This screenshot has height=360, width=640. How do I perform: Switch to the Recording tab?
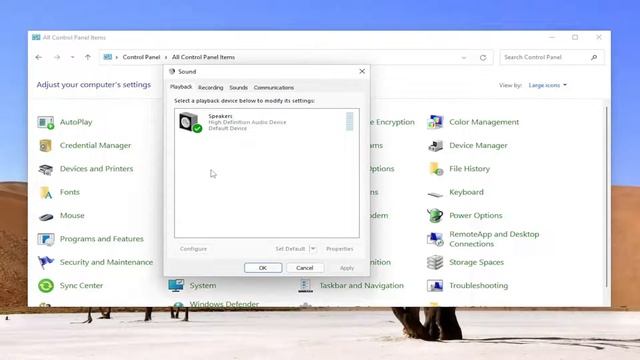[211, 87]
